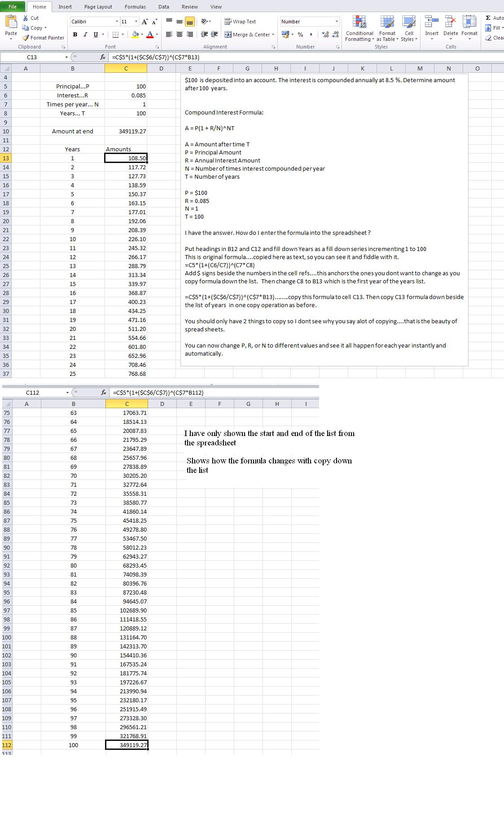Click the Name Box showing C13
504x828 pixels.
pos(31,57)
